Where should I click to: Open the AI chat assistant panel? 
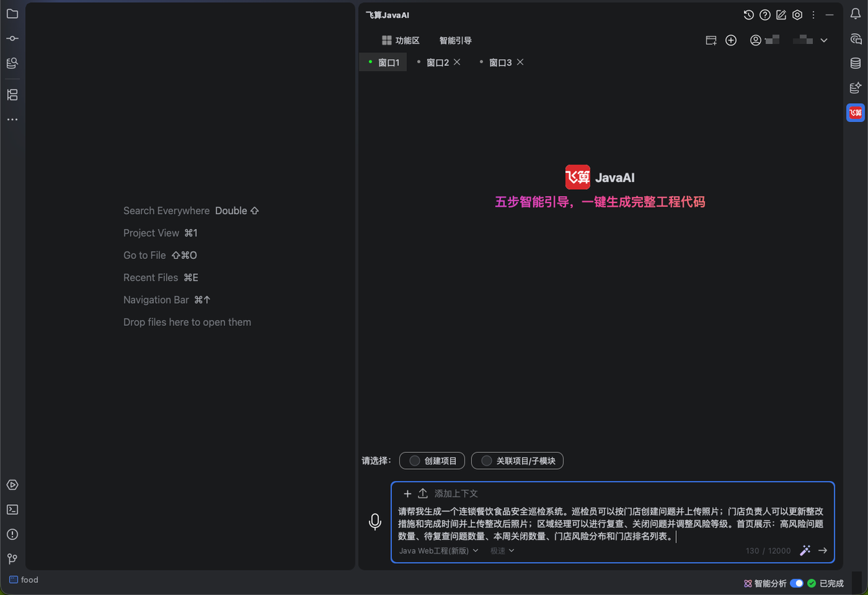pyautogui.click(x=856, y=39)
